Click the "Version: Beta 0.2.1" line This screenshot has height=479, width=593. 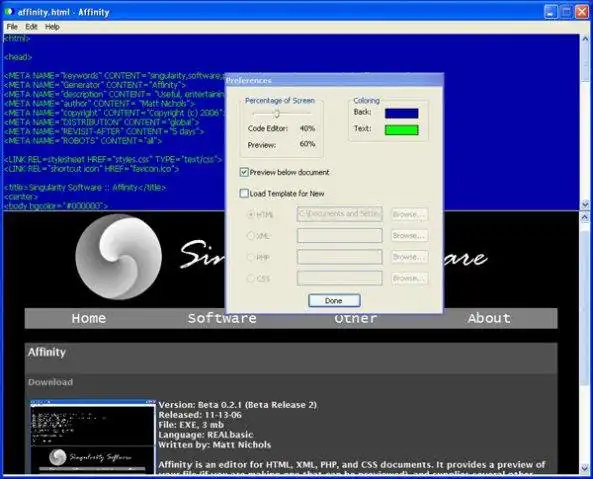(238, 405)
